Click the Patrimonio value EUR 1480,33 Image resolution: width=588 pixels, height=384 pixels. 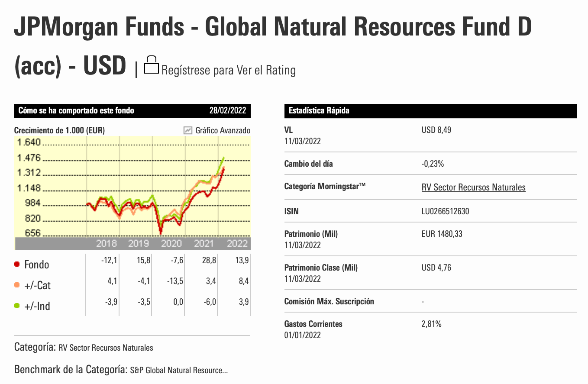tap(442, 234)
